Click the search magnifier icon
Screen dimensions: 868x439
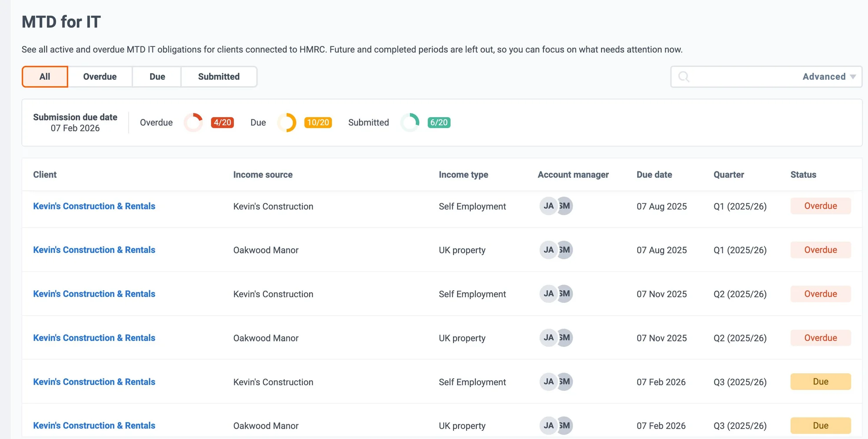(x=684, y=77)
